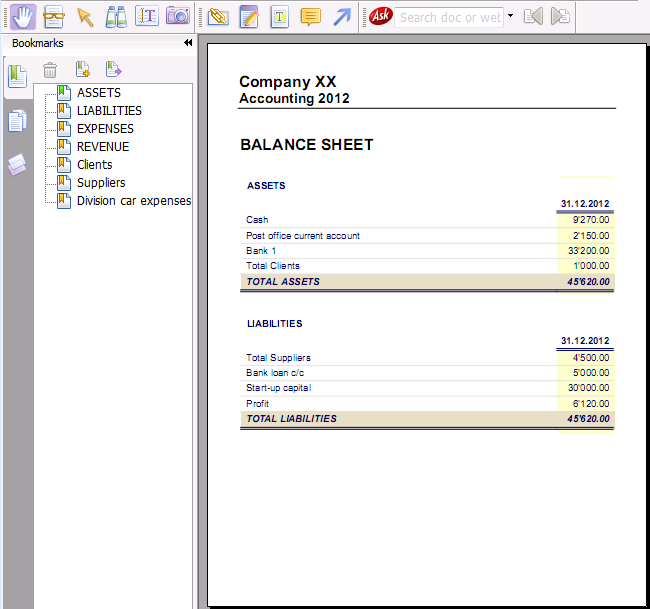Click the BALANCE SHEET title
Image resolution: width=650 pixels, height=609 pixels.
pos(307,145)
